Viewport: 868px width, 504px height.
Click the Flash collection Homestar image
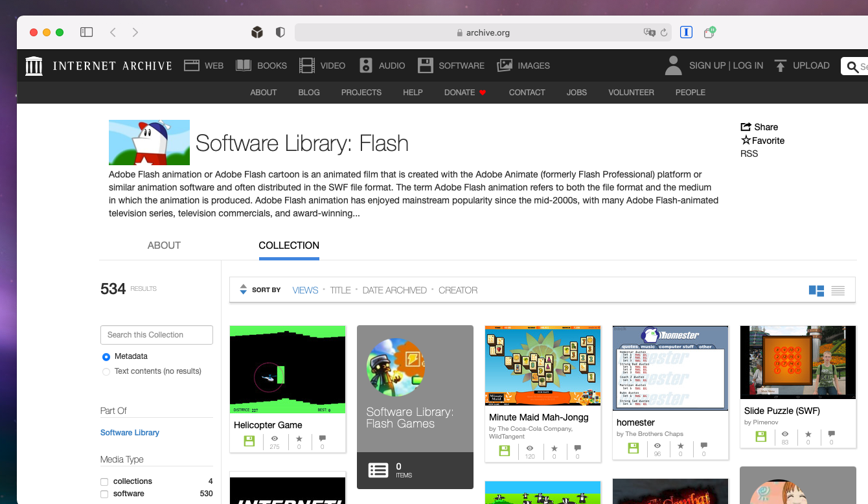tap(149, 143)
